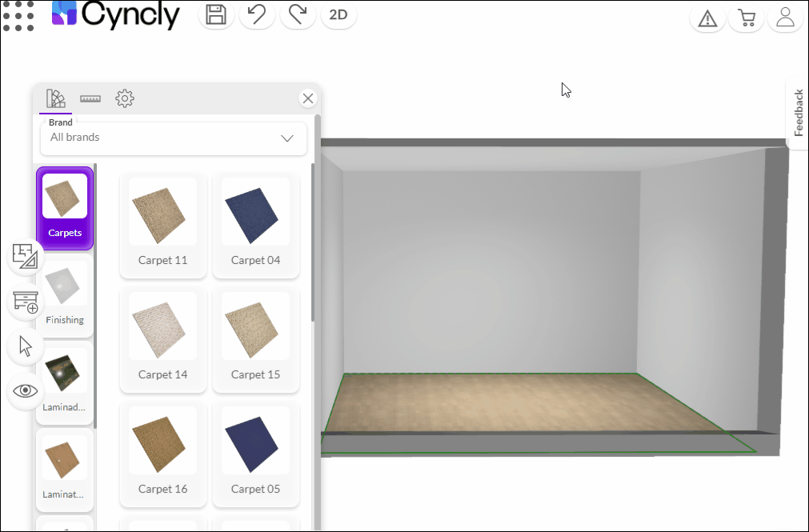Click the category list scrollbar
This screenshot has height=532, width=809.
tap(95, 296)
